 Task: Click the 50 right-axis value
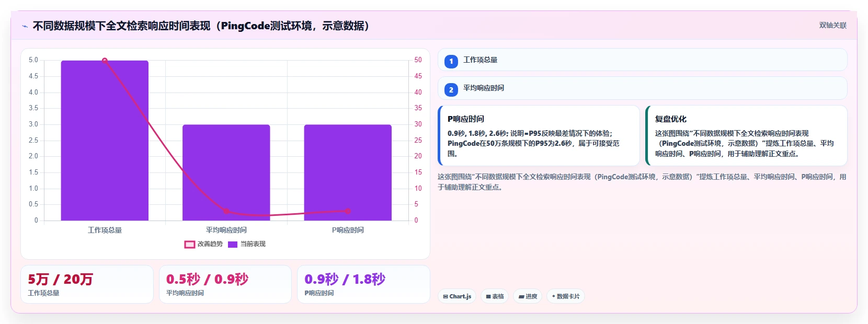coord(418,60)
